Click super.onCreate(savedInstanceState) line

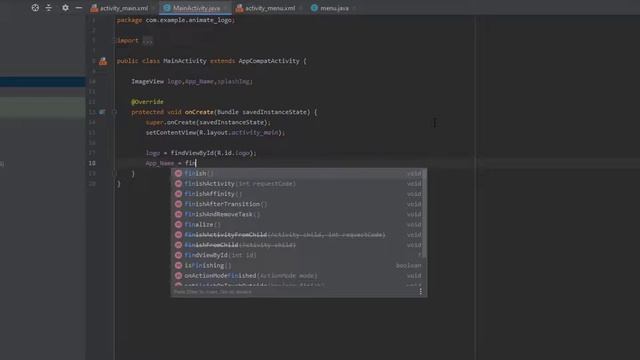(x=208, y=122)
